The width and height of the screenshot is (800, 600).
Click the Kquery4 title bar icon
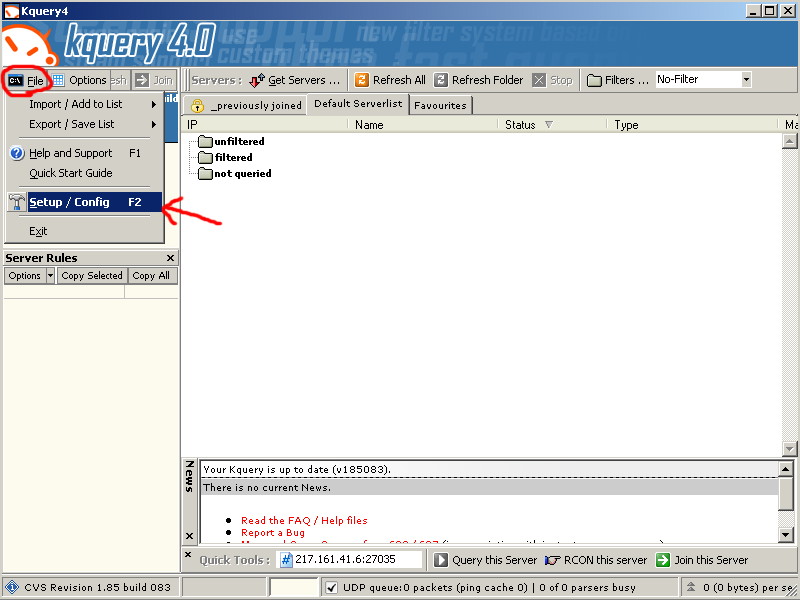click(11, 11)
